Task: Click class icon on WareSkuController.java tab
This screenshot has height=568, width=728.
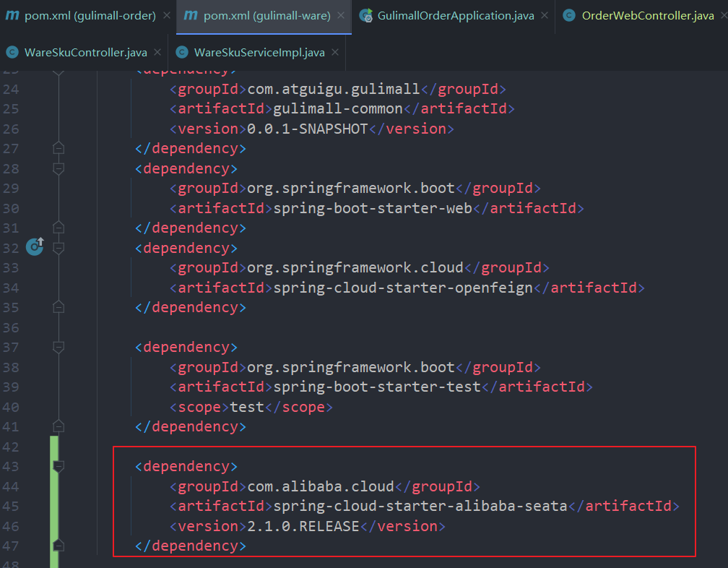Action: 12,52
